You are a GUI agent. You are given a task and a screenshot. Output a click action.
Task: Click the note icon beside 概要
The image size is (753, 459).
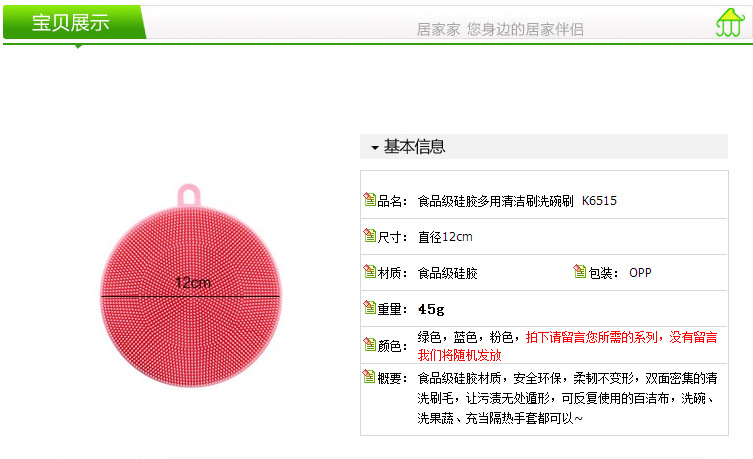coord(369,376)
